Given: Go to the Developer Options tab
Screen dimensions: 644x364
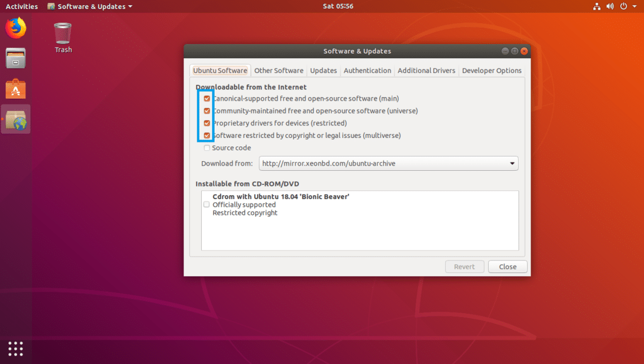Looking at the screenshot, I should coord(491,71).
